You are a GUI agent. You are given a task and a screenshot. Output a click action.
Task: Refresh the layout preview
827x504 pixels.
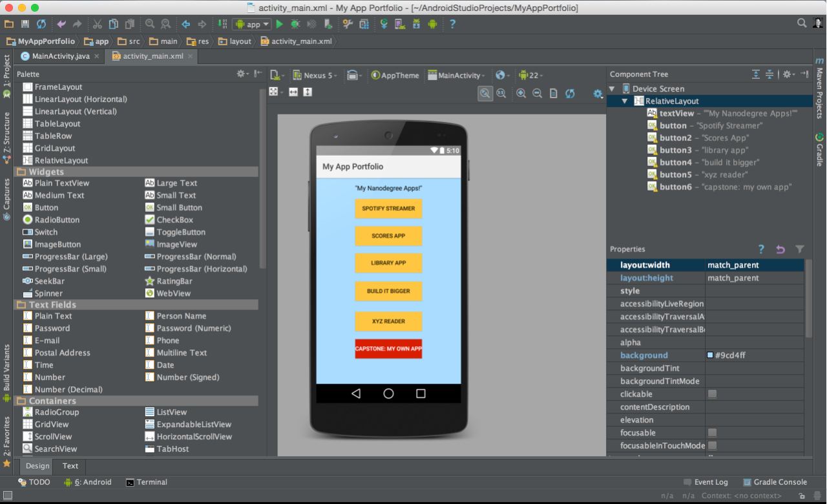(x=569, y=93)
